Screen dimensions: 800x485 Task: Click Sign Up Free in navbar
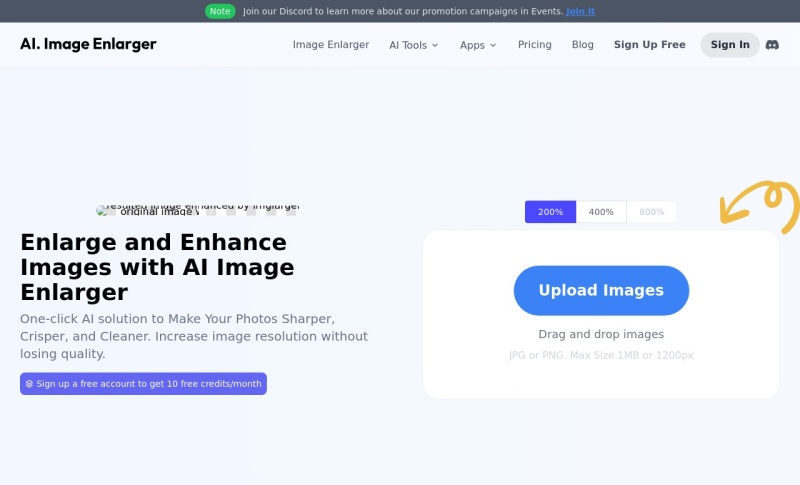(x=649, y=45)
